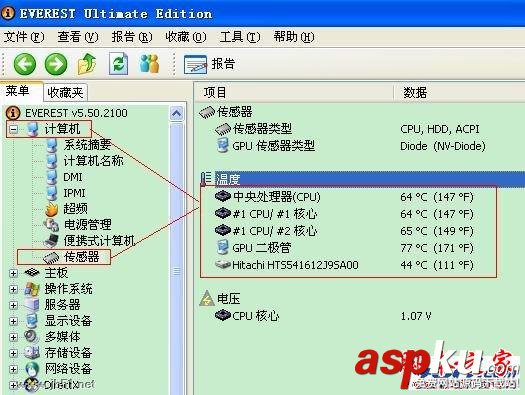Refresh the page with the refresh icon
The height and width of the screenshot is (395, 525).
tap(119, 64)
